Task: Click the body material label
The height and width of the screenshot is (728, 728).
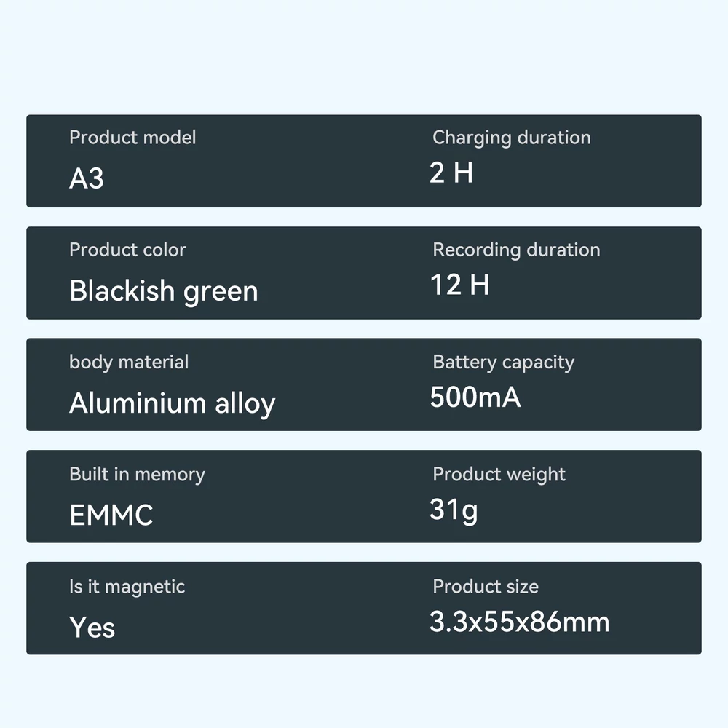Action: coord(129,362)
